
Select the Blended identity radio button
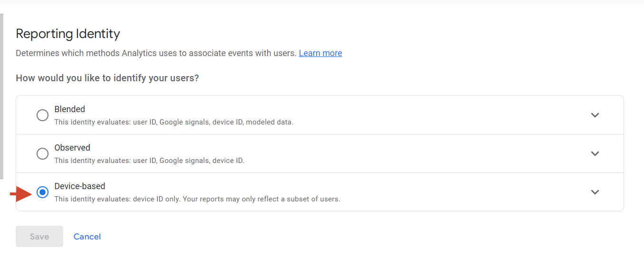[42, 115]
